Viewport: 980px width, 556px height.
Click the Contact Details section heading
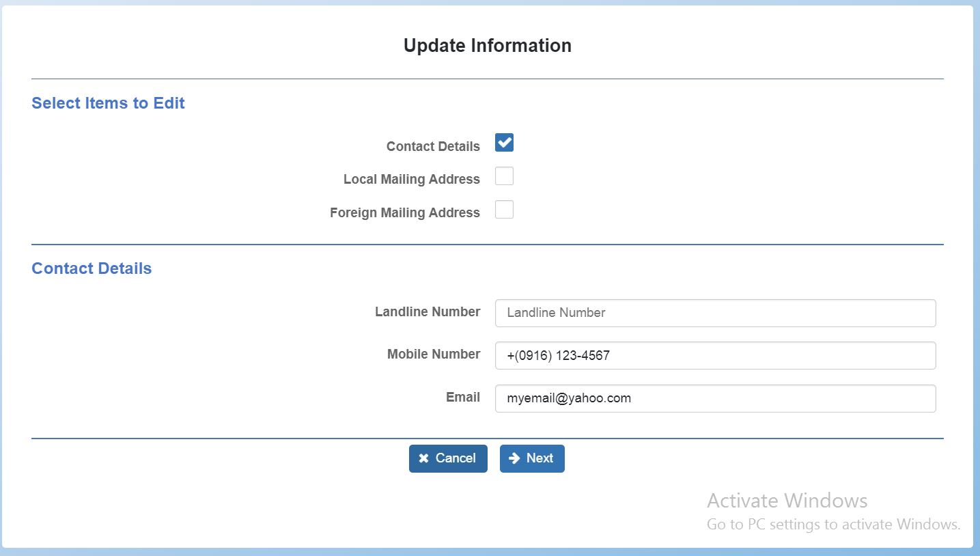click(91, 268)
